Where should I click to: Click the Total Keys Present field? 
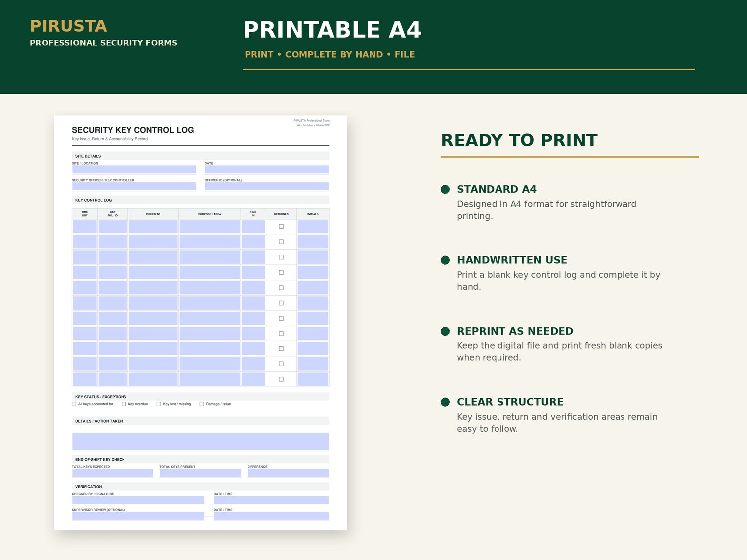(200, 473)
